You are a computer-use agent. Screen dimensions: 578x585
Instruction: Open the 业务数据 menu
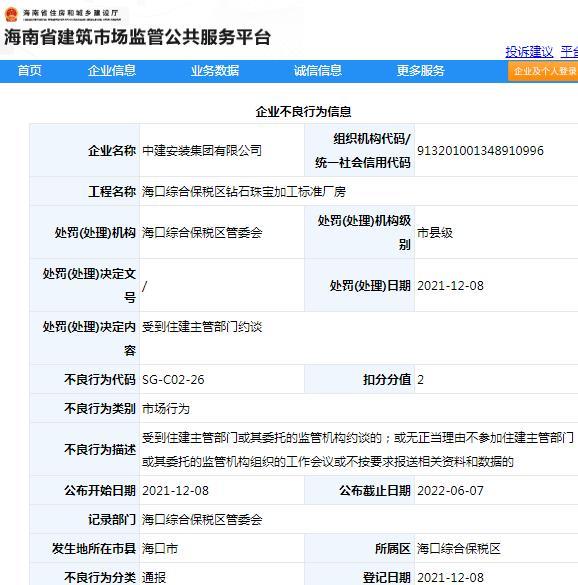click(215, 71)
